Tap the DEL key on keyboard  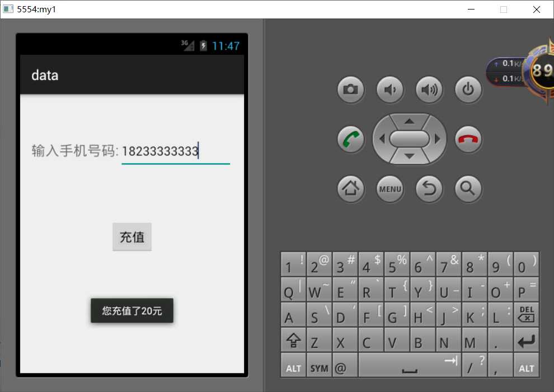[x=526, y=314]
